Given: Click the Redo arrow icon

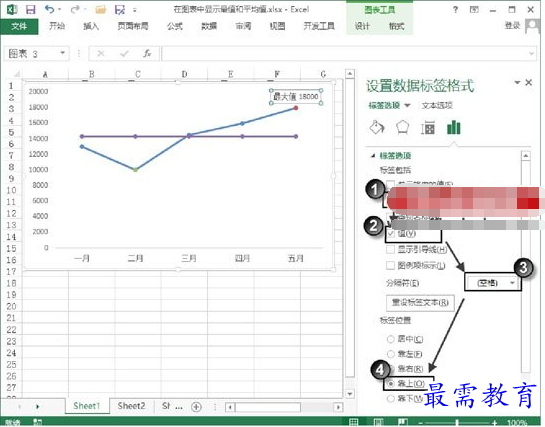Looking at the screenshot, I should (74, 9).
